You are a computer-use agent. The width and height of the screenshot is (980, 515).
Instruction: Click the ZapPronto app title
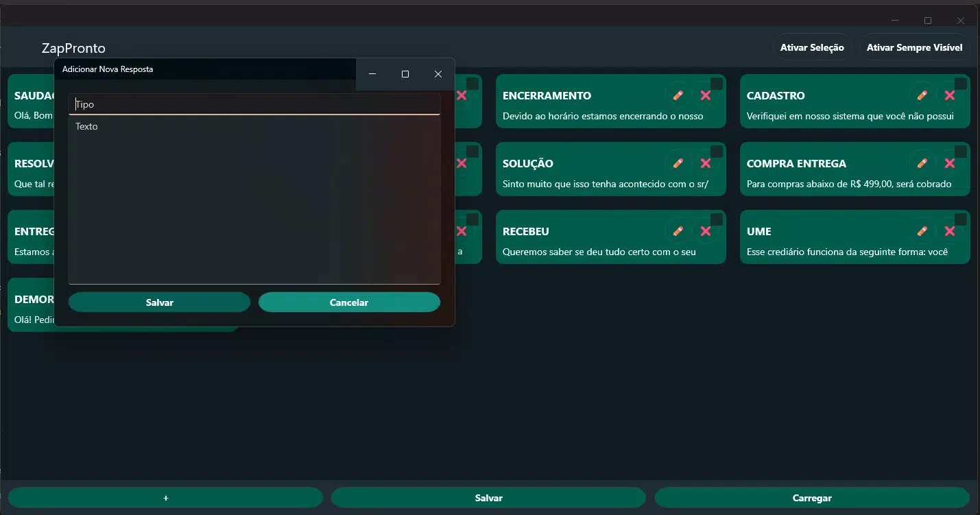73,48
